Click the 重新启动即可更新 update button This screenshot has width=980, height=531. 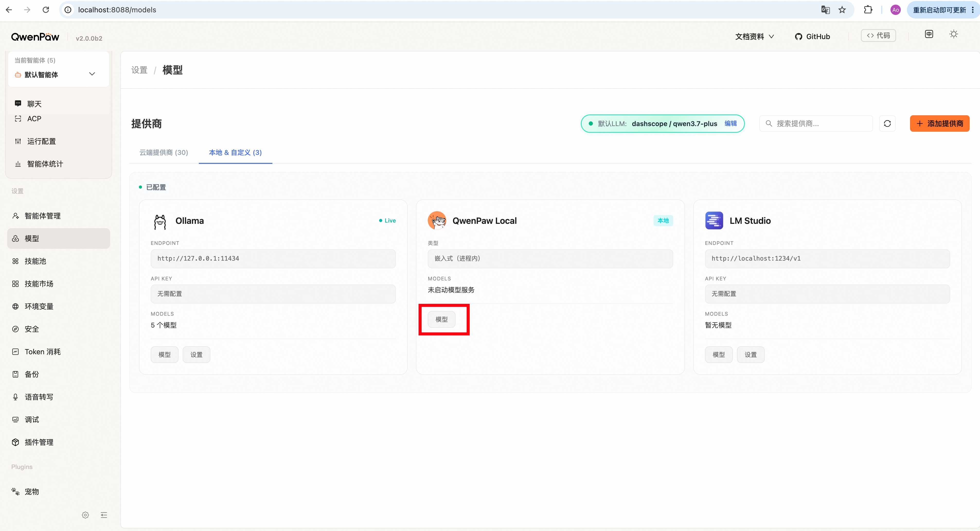[939, 10]
